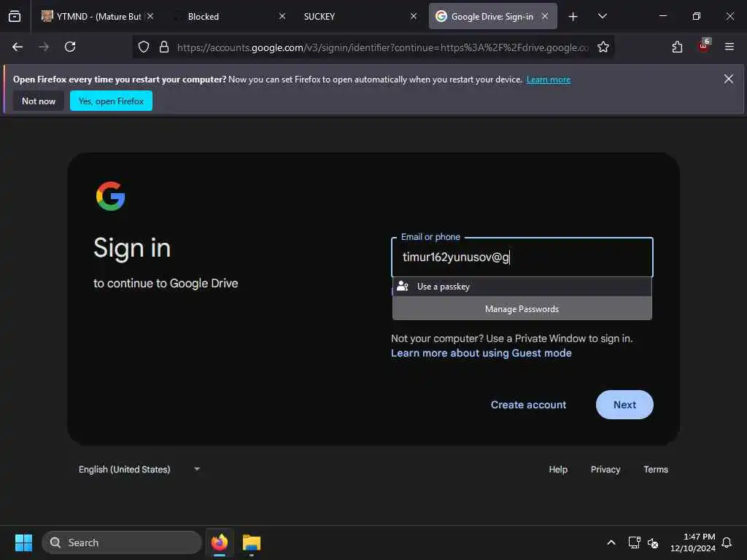Reload the current page
The height and width of the screenshot is (560, 747).
coord(70,47)
